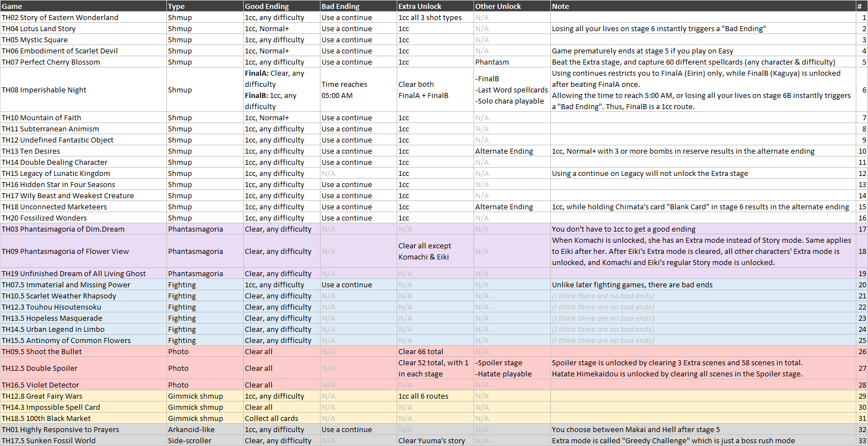Click the "Bad Ending" header cell

[358, 6]
